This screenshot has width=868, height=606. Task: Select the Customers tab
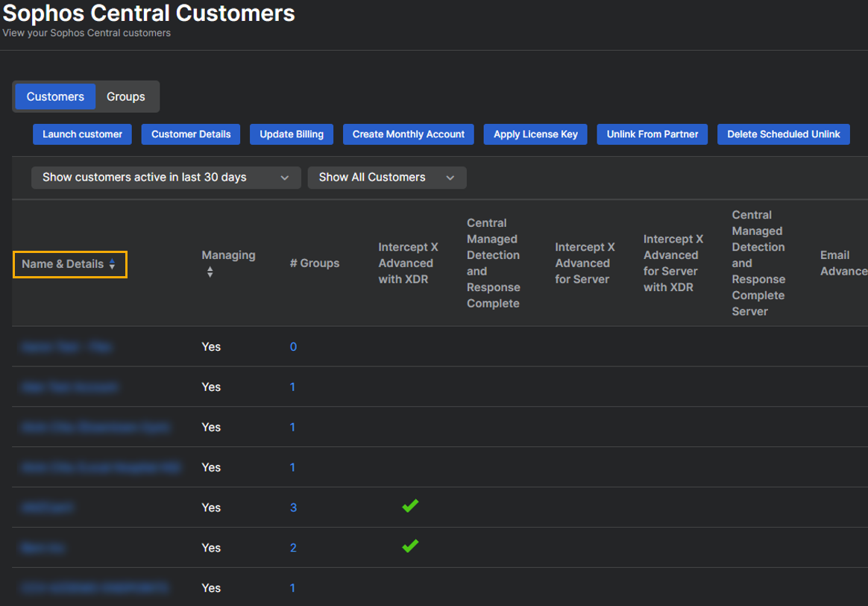[55, 97]
